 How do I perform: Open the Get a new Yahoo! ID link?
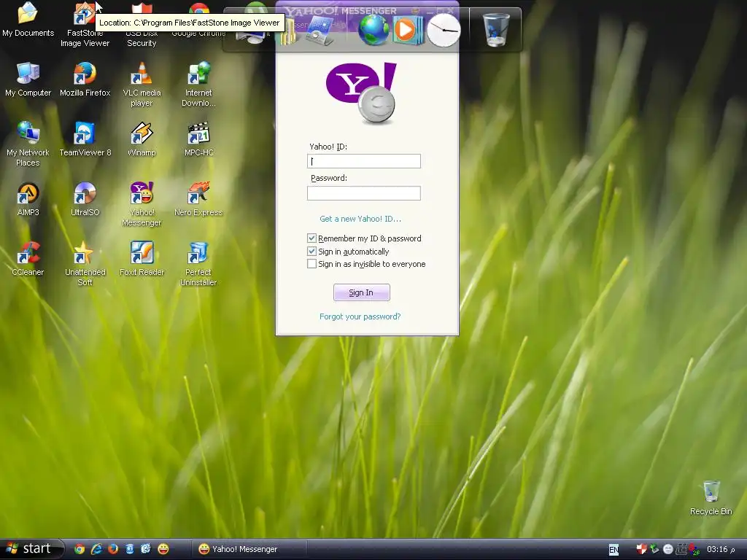[x=360, y=219]
